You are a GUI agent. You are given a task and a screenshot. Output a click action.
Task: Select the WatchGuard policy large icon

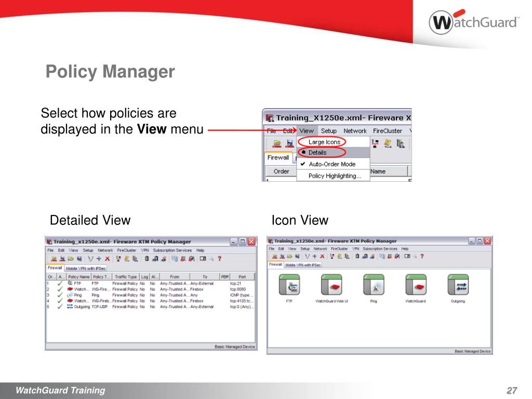pos(416,285)
